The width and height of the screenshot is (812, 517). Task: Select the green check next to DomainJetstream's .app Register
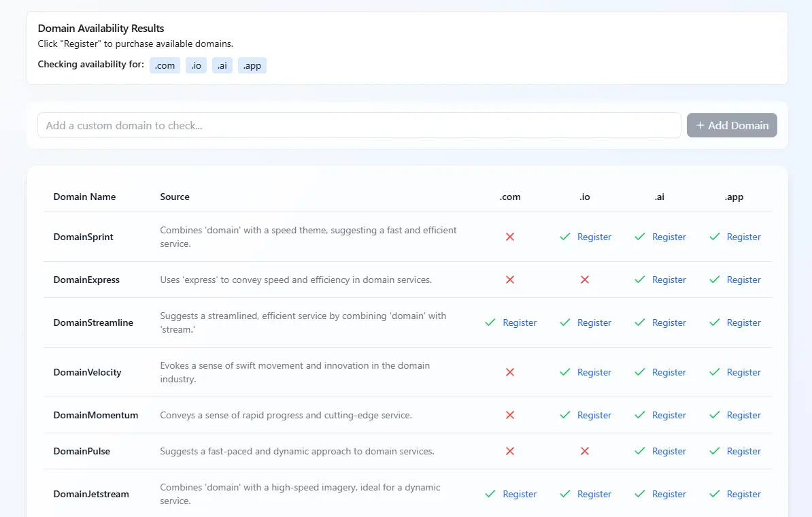pos(714,494)
